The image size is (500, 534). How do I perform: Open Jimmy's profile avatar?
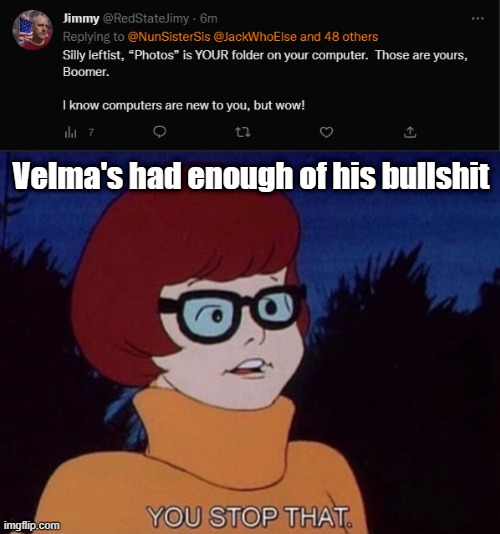(x=33, y=30)
